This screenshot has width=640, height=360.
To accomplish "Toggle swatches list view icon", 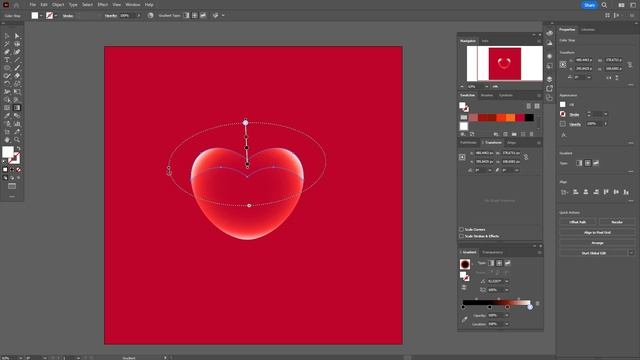I will click(x=529, y=106).
